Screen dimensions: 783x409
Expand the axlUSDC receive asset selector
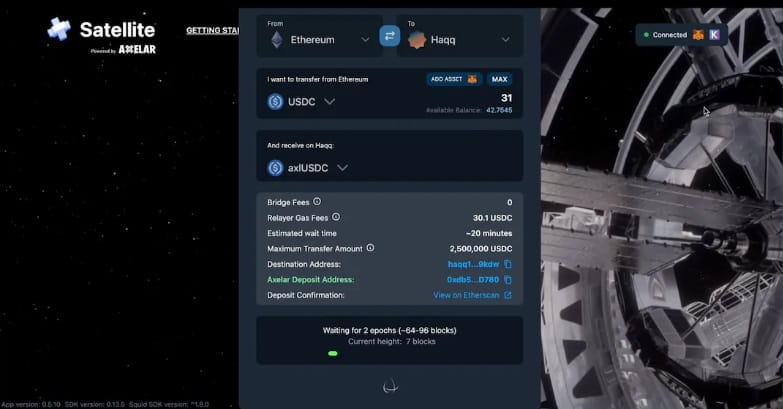click(307, 168)
